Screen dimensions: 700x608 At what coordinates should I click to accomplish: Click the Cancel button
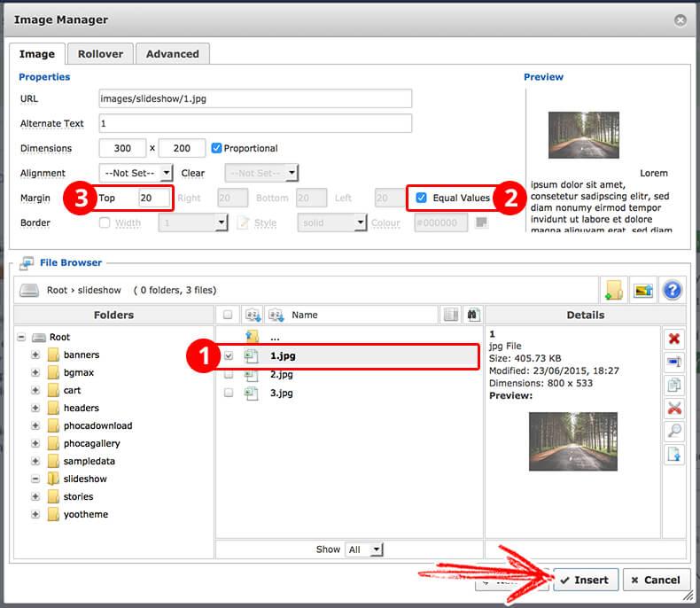click(x=657, y=580)
